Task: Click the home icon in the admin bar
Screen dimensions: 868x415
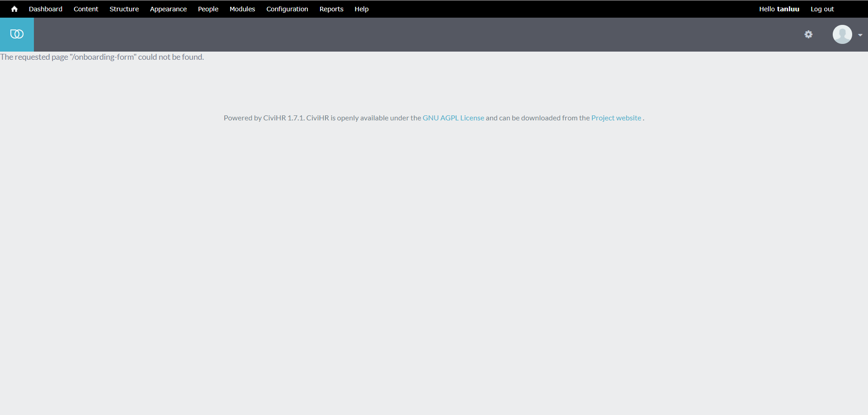Action: click(14, 9)
